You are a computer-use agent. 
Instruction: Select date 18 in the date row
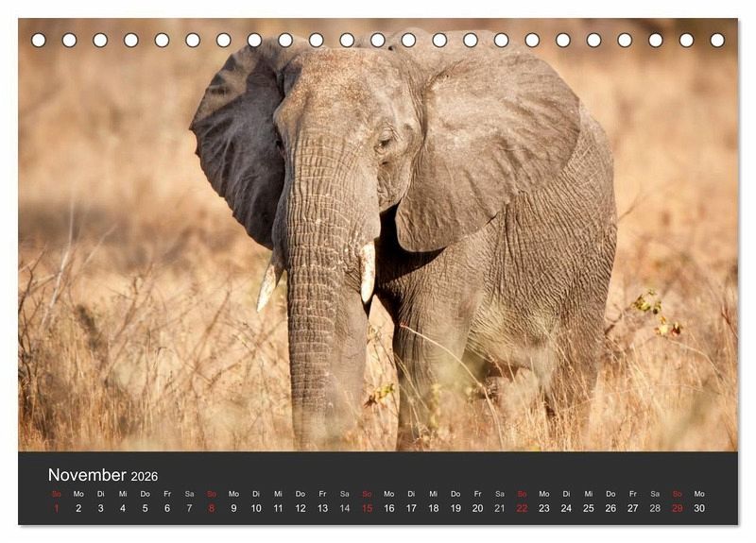tap(433, 508)
